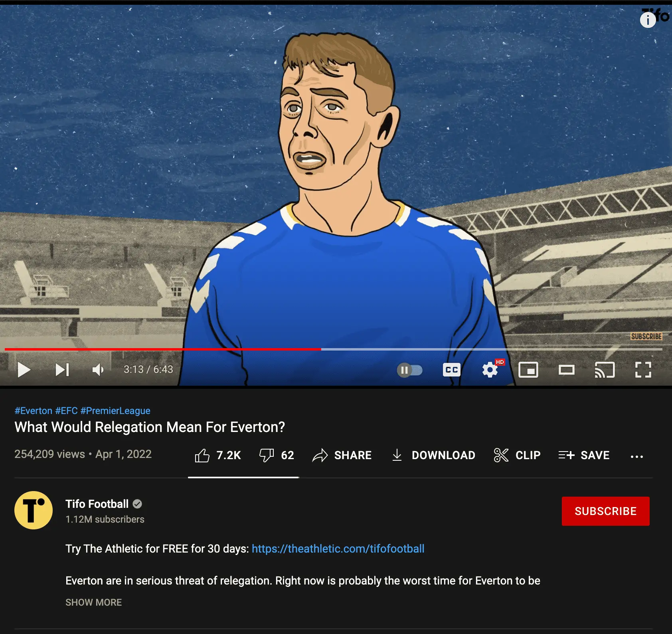The height and width of the screenshot is (634, 672).
Task: Share the Everton relegation video
Action: point(342,455)
